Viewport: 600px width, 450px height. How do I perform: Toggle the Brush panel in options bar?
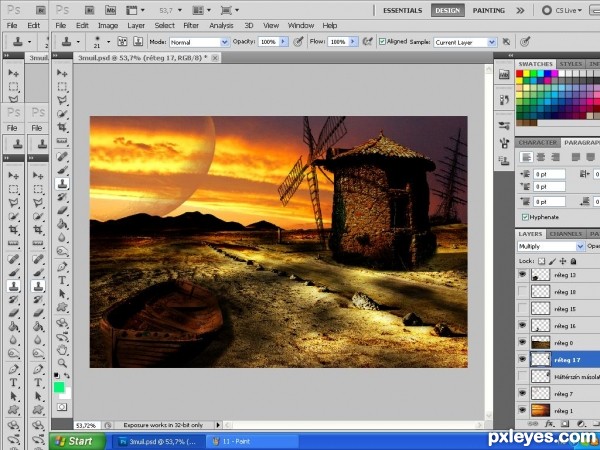click(x=122, y=41)
